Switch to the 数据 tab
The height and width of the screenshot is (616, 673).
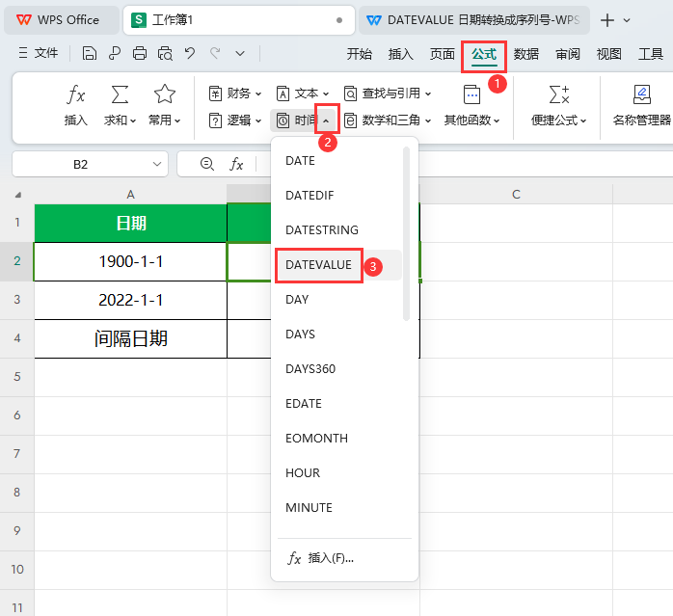point(525,54)
